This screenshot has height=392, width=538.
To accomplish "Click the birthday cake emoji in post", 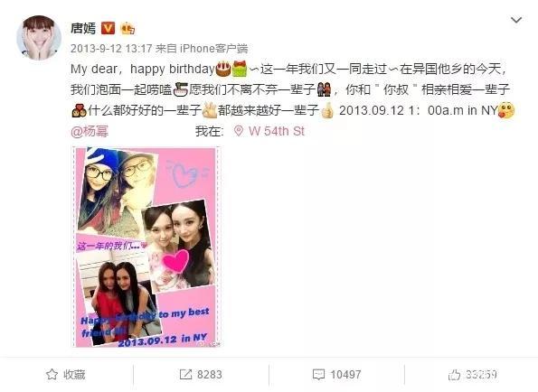I will 223,69.
